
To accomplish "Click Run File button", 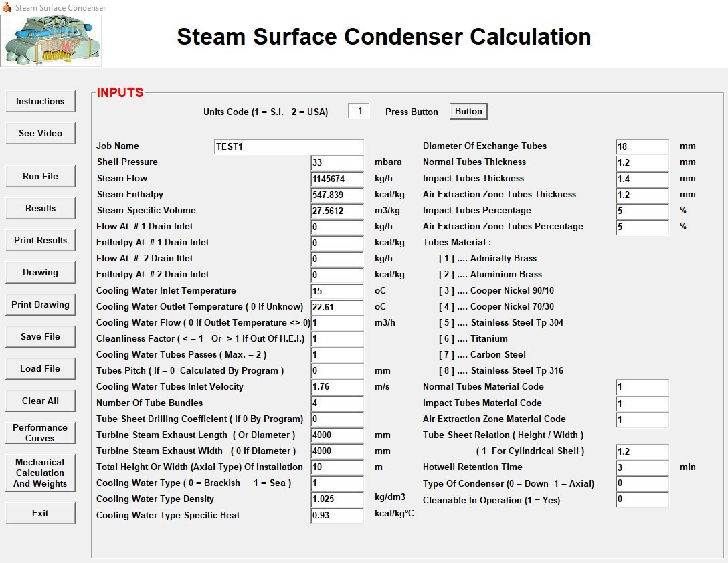I will point(40,176).
